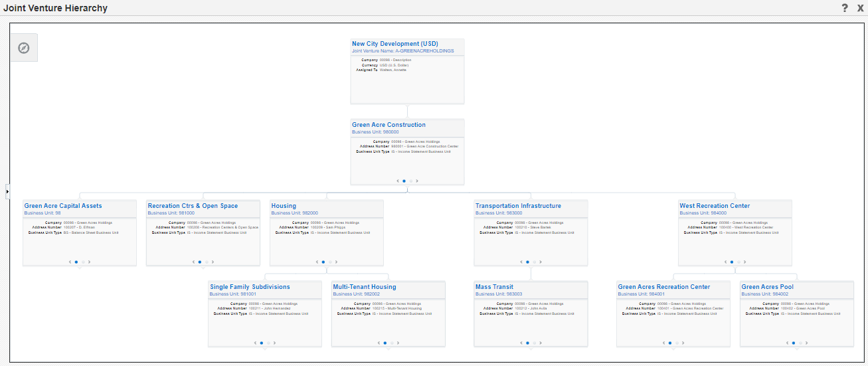Click 'Business Unit: 984002' on Green Acres Pool
Image resolution: width=868 pixels, height=366 pixels.
[765, 294]
